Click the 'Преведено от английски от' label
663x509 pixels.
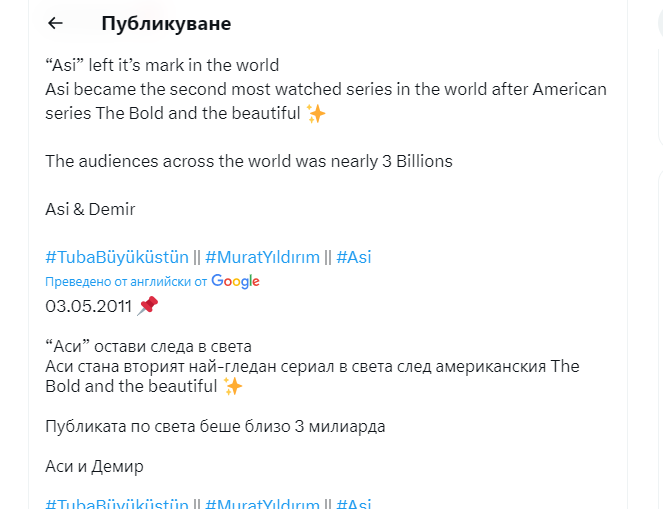point(126,282)
